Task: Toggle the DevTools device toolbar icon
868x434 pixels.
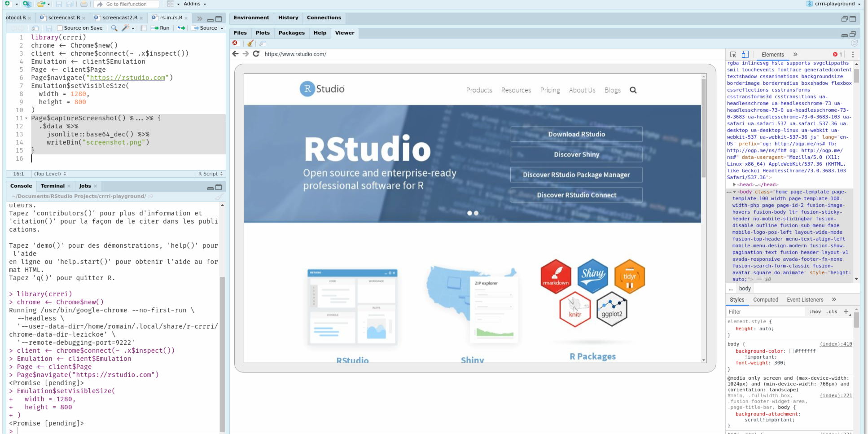Action: tap(745, 54)
